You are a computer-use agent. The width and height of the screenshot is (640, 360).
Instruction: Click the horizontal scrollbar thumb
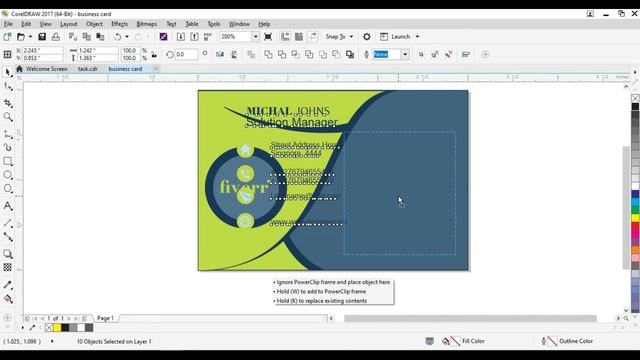click(470, 318)
